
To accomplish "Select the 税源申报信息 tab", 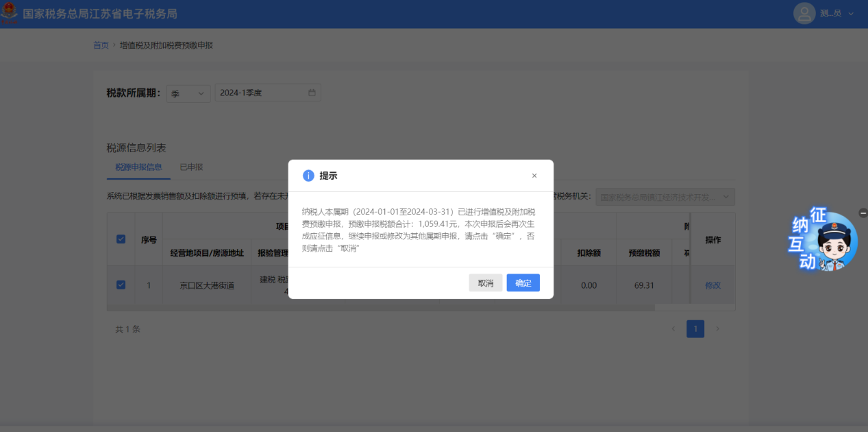I will (138, 167).
